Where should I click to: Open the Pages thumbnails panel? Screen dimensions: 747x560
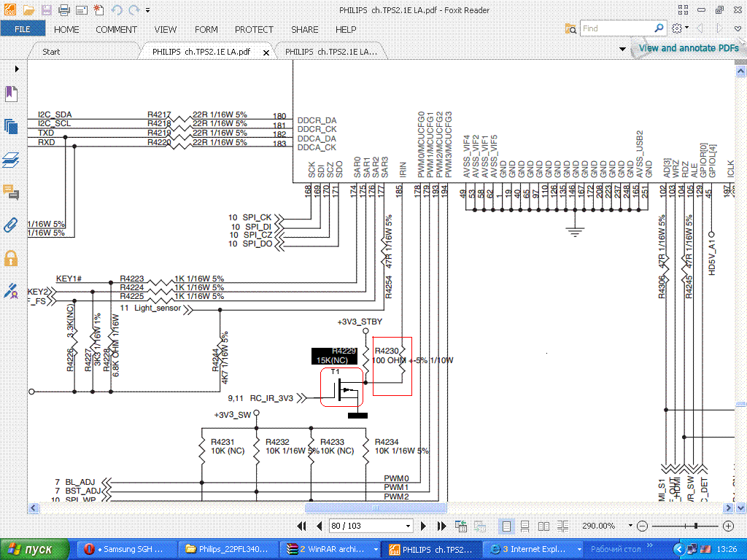coord(11,127)
